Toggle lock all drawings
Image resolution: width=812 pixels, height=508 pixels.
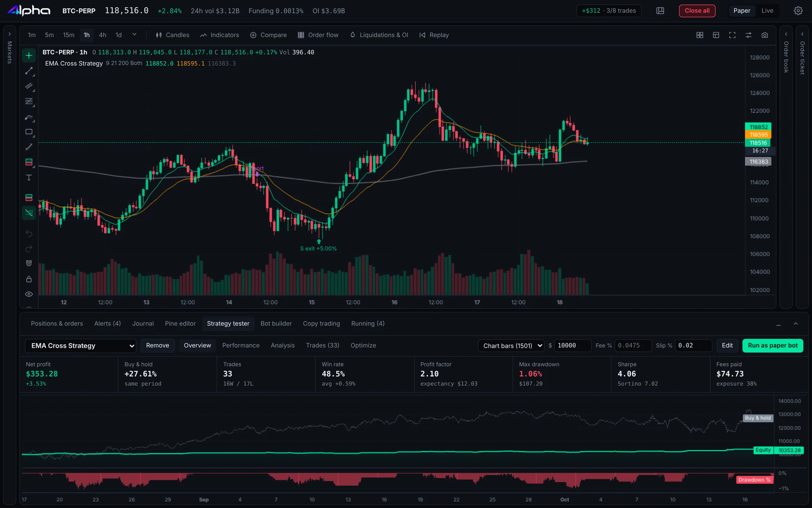pyautogui.click(x=29, y=279)
